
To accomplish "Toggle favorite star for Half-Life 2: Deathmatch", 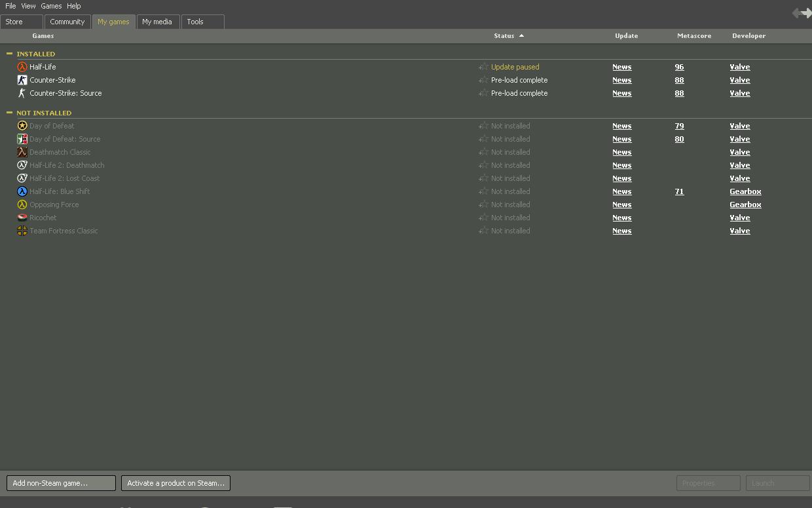I will click(x=483, y=165).
